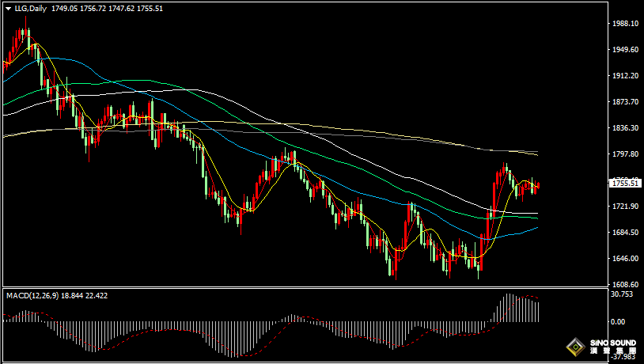Click the low price value 1747.62

[121, 9]
